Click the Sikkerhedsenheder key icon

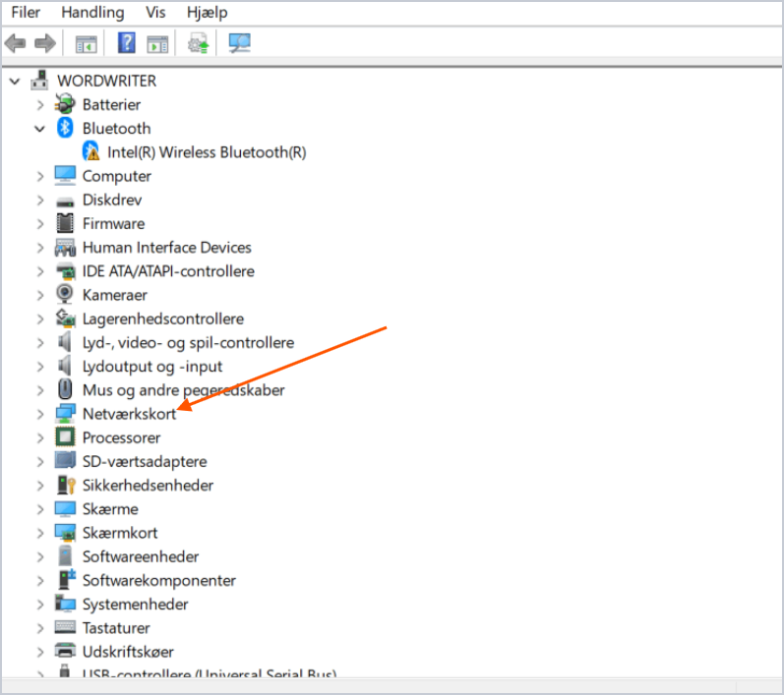(66, 485)
